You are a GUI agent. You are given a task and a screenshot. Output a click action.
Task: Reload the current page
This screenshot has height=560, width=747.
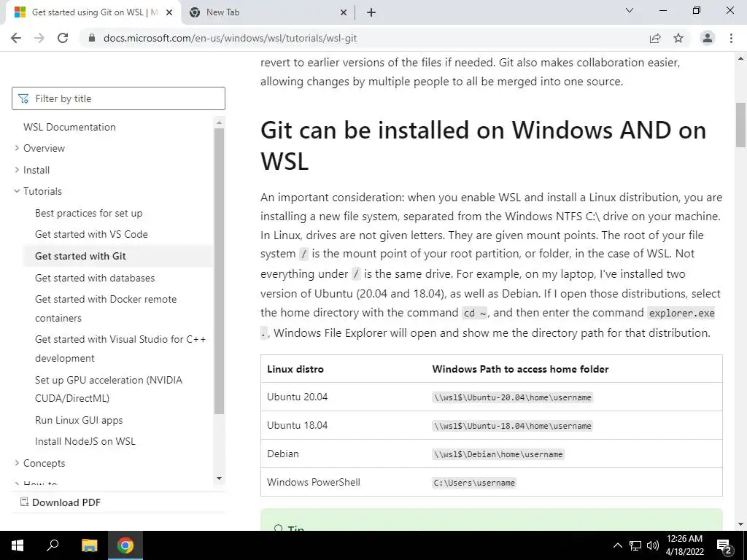click(63, 38)
